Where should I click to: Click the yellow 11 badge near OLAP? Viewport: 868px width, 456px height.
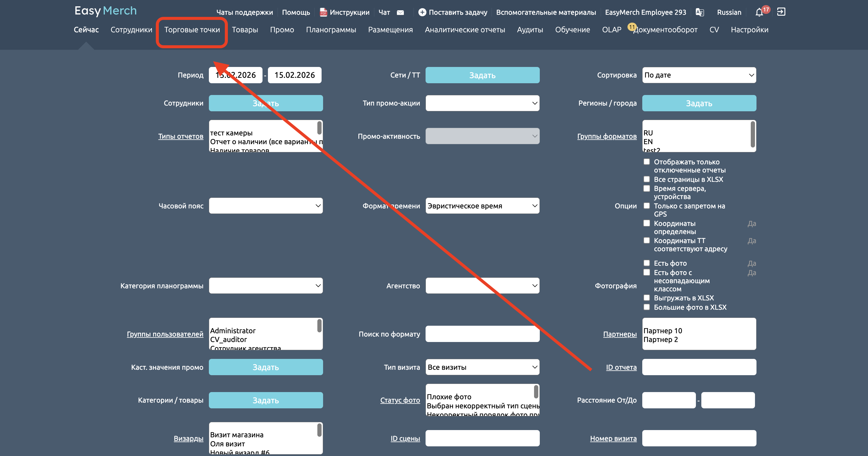631,27
